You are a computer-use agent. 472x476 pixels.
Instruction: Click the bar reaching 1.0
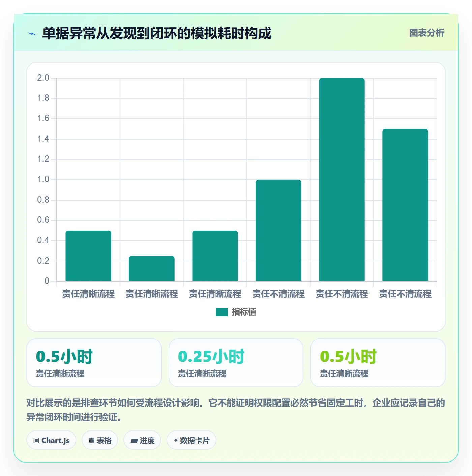point(278,231)
